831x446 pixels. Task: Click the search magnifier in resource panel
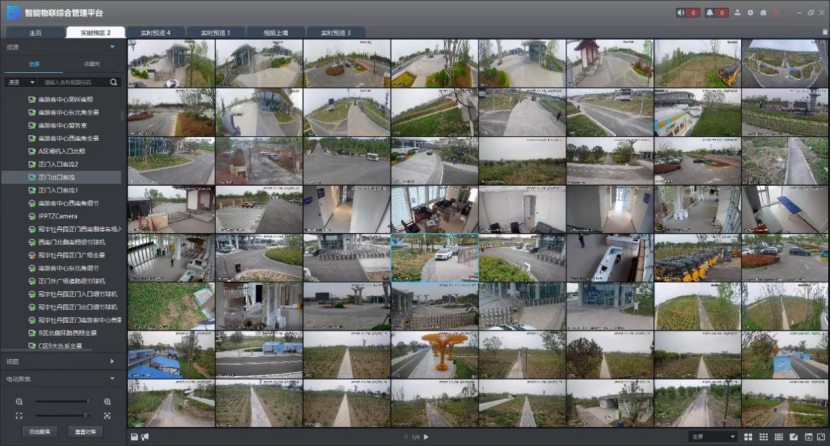pos(114,82)
